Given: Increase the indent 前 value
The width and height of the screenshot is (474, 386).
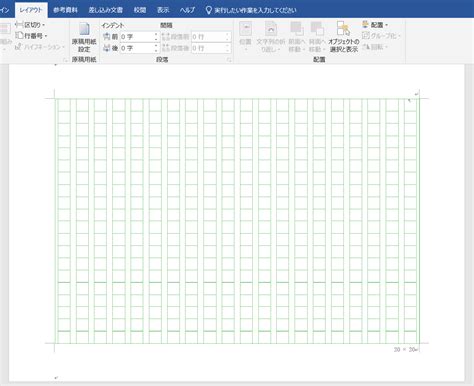Looking at the screenshot, I should 156,35.
